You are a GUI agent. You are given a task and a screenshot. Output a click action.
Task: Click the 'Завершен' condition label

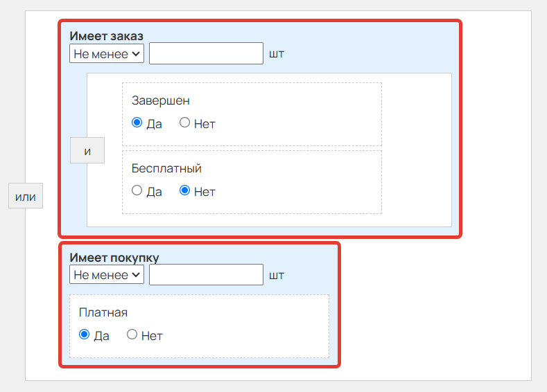point(160,100)
